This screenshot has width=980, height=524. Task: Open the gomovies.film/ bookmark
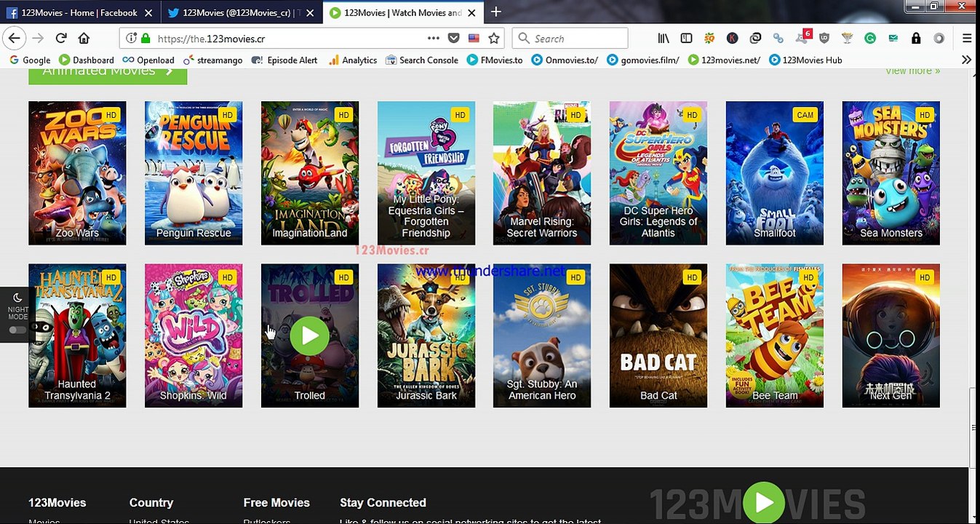tap(643, 60)
